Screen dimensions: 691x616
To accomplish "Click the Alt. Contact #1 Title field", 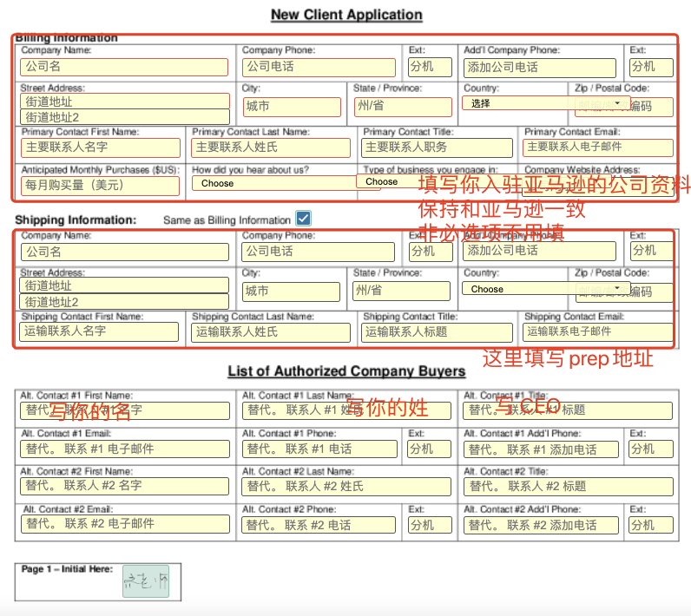I will tap(568, 410).
